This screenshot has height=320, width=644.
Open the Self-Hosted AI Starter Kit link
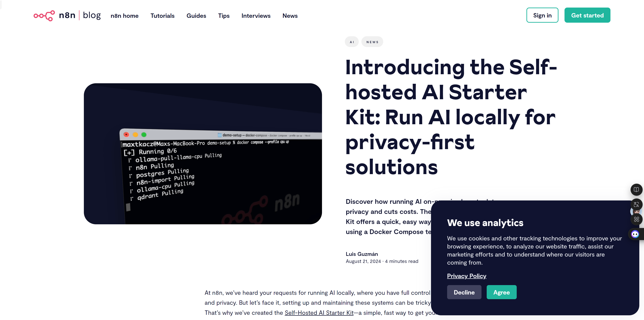pyautogui.click(x=319, y=313)
